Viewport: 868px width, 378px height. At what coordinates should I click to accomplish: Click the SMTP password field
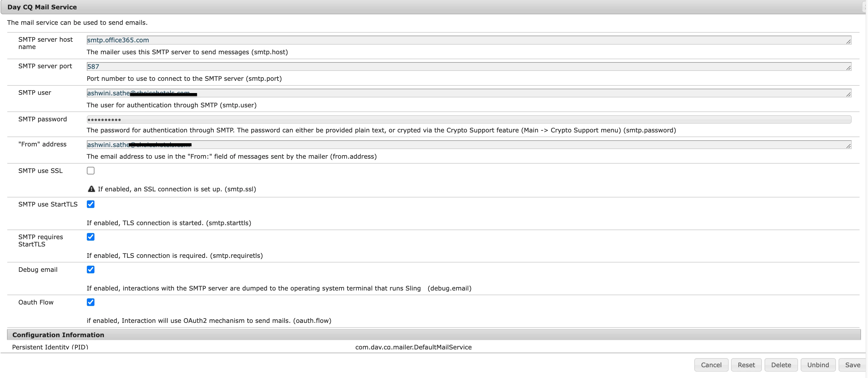[468, 119]
